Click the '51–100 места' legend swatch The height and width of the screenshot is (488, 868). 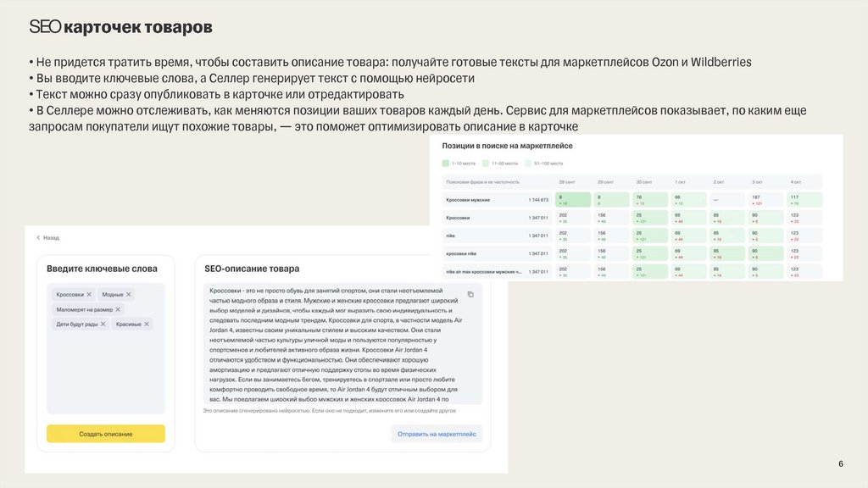click(529, 163)
